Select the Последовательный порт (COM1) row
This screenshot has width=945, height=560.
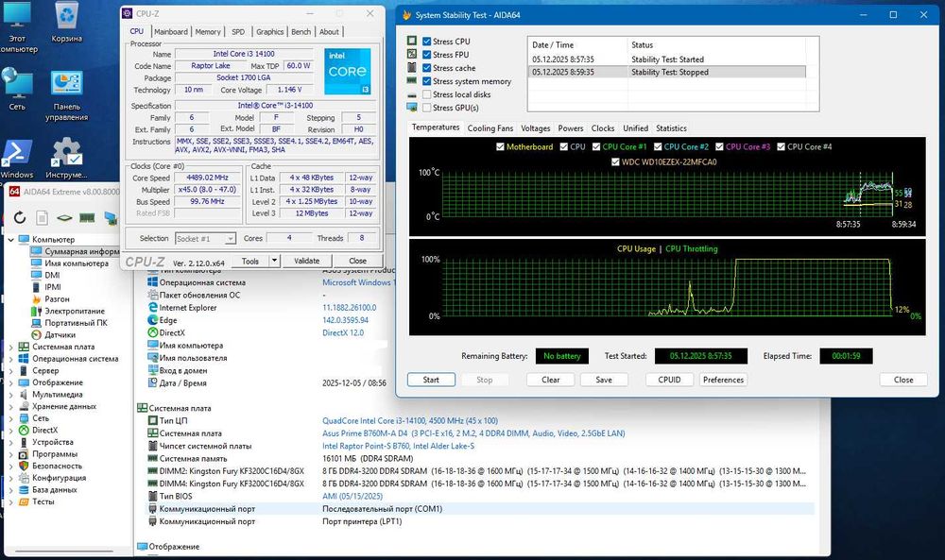[x=480, y=509]
